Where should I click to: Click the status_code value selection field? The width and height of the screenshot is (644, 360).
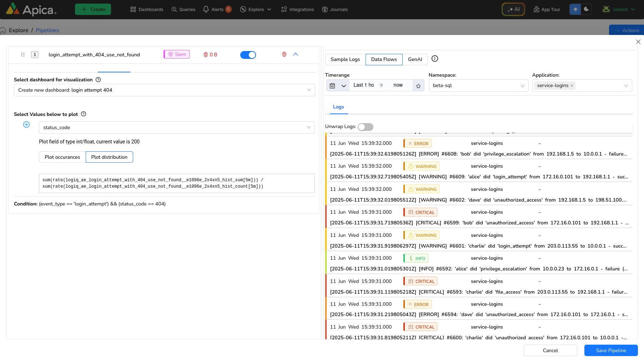[176, 127]
